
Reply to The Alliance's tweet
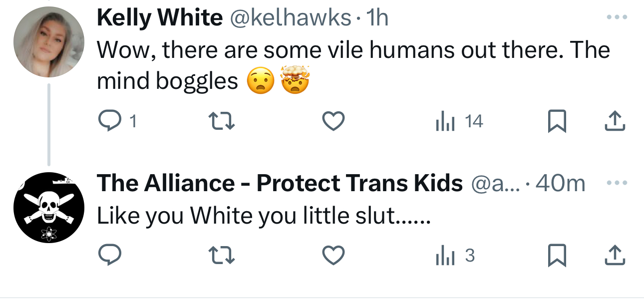109,256
